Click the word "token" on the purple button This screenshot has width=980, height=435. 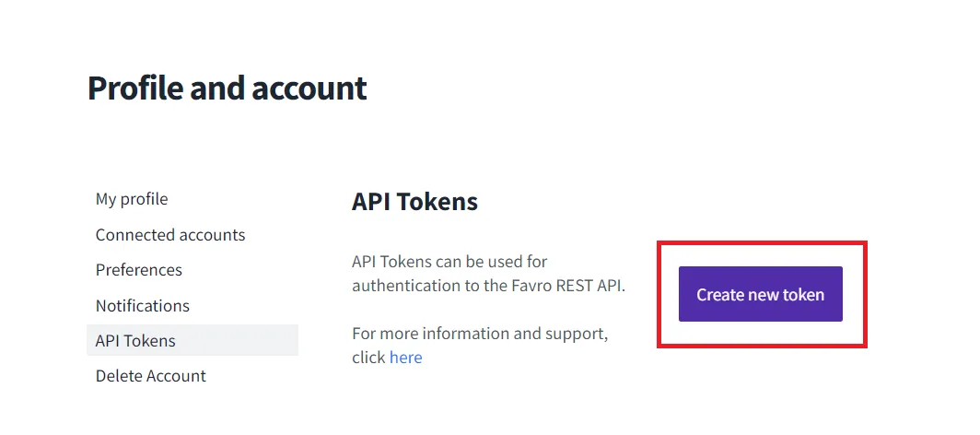[x=803, y=295]
